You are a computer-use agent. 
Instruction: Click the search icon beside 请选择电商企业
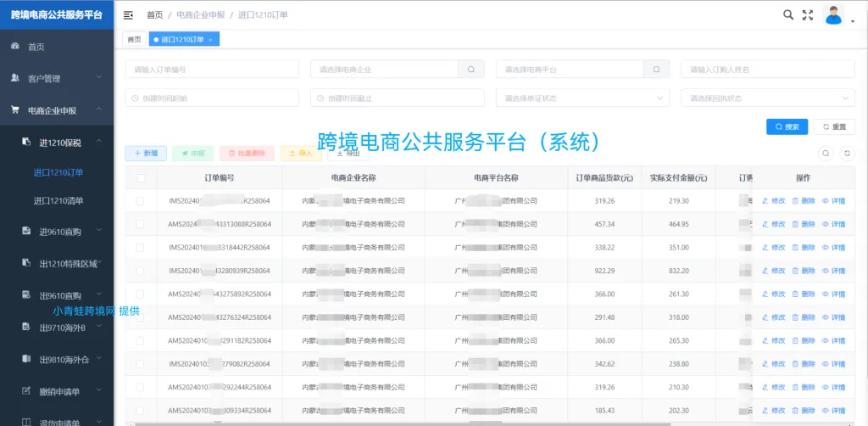(471, 70)
